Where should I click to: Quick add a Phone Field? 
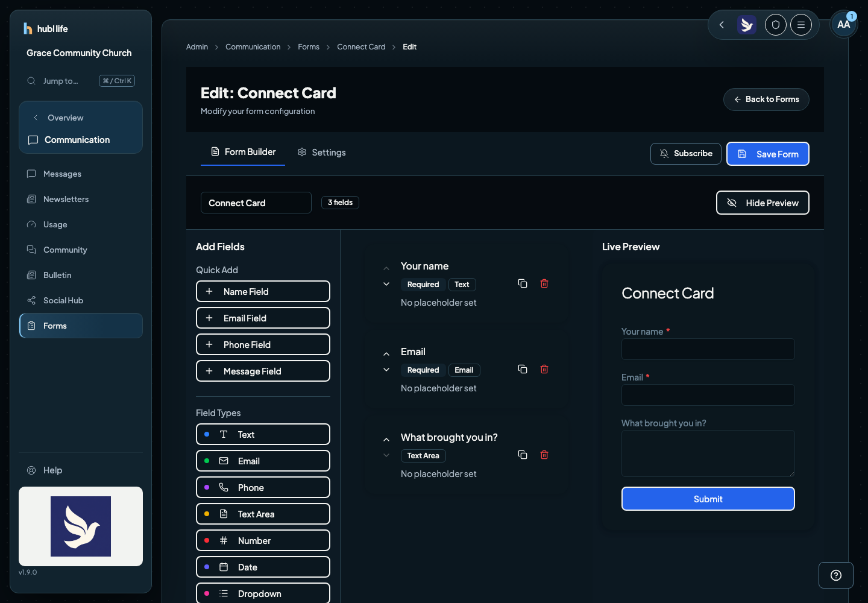click(x=263, y=344)
